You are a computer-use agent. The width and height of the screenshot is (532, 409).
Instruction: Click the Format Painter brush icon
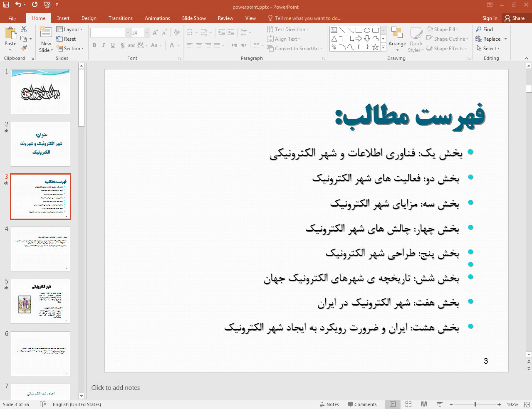tap(24, 48)
